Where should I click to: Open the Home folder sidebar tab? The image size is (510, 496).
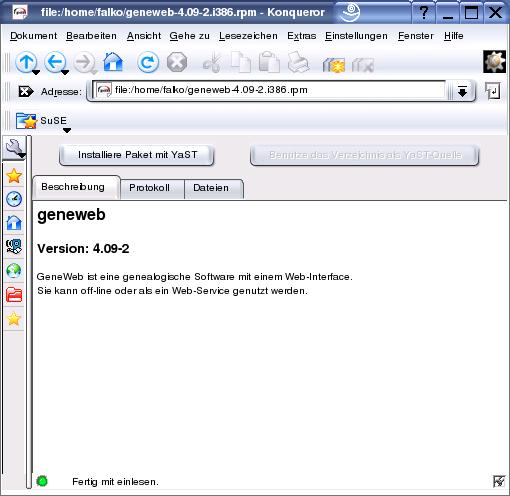[x=14, y=223]
